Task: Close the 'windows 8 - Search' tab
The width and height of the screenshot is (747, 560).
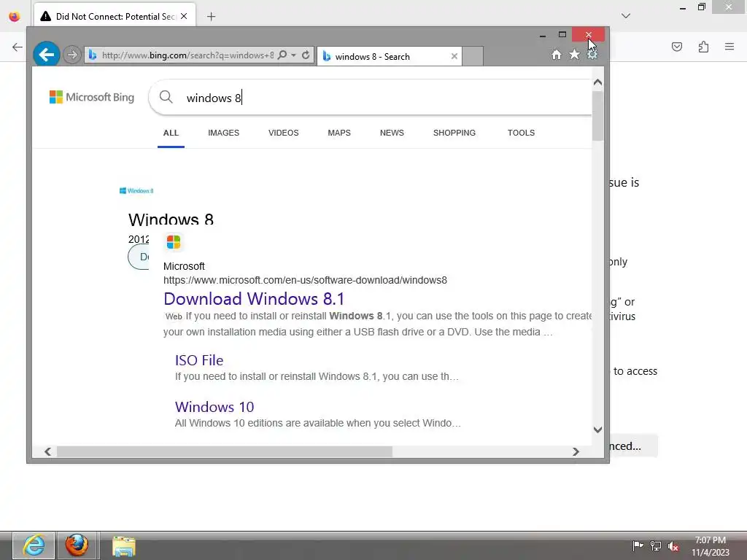Action: click(454, 56)
